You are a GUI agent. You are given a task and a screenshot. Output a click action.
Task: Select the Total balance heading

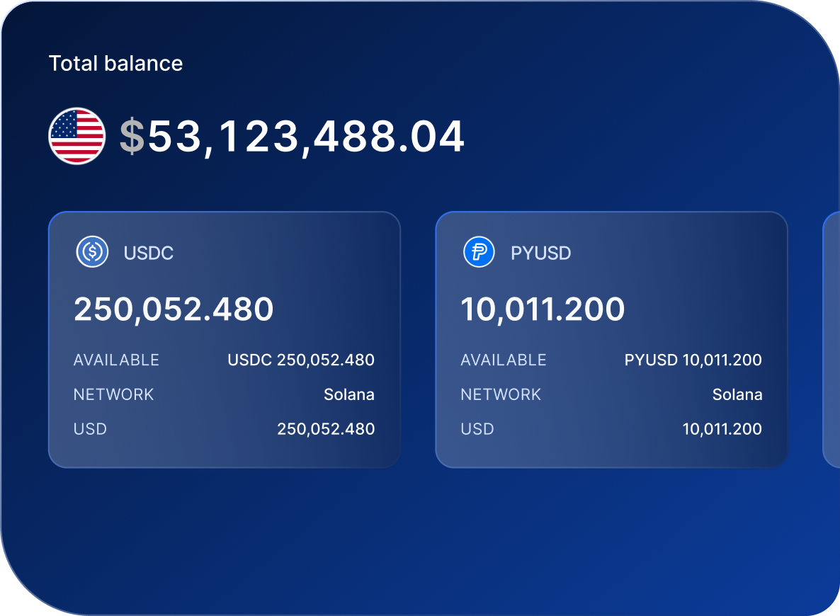point(115,63)
